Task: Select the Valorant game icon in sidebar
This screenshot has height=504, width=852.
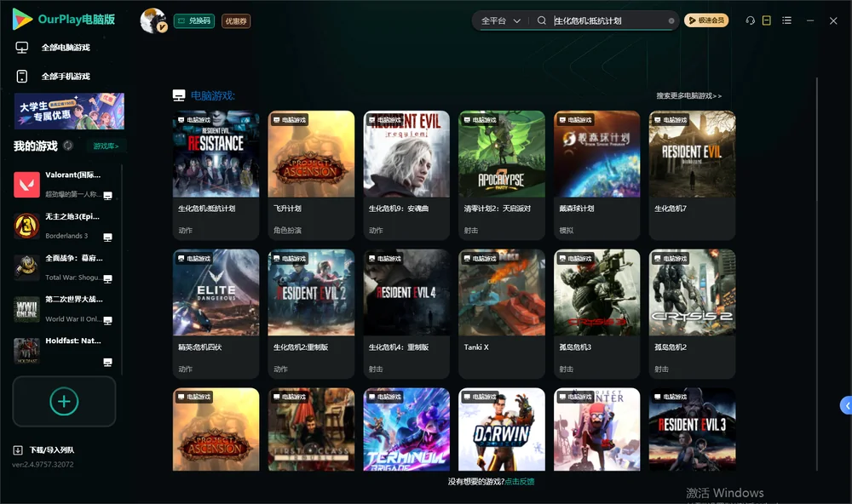Action: (26, 185)
